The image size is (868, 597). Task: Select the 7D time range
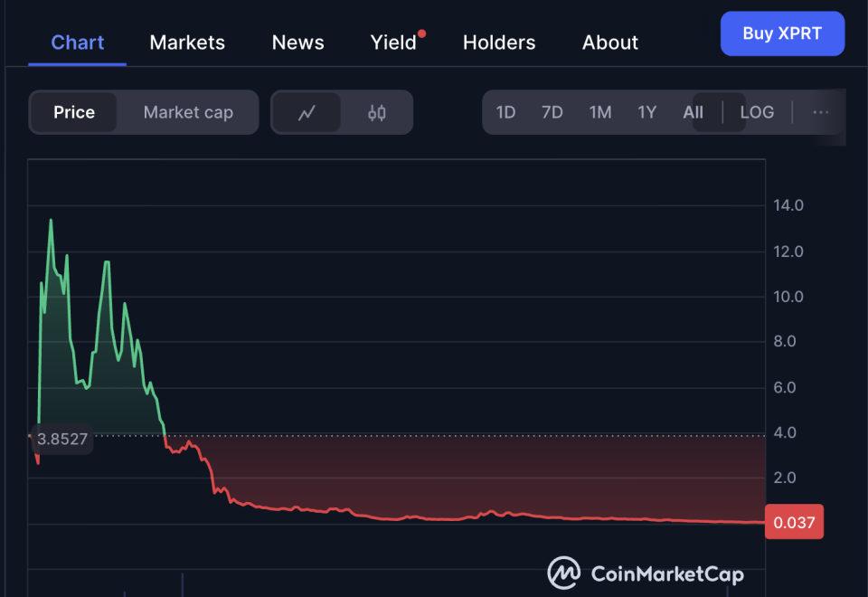pyautogui.click(x=552, y=112)
